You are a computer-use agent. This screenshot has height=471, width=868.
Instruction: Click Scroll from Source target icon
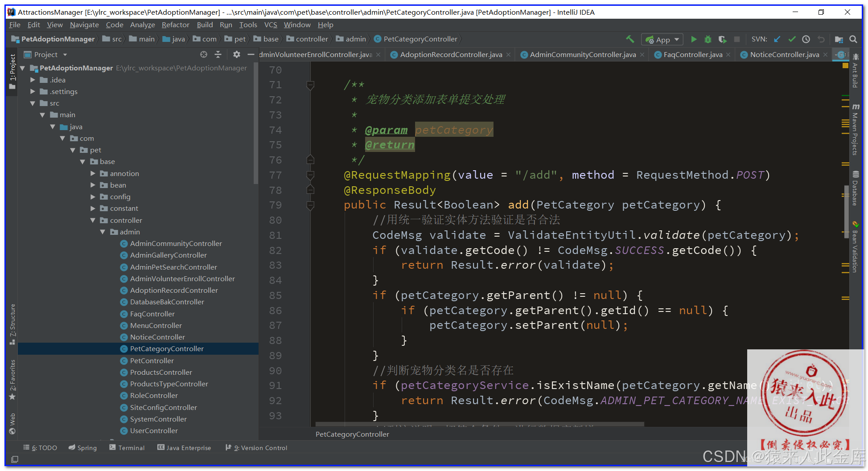(x=204, y=54)
